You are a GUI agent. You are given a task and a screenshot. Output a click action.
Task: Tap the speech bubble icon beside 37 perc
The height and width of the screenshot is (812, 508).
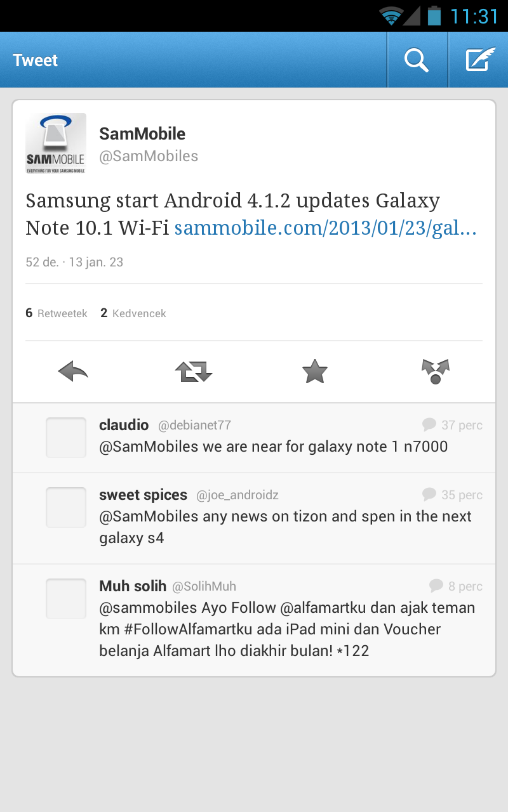[429, 424]
